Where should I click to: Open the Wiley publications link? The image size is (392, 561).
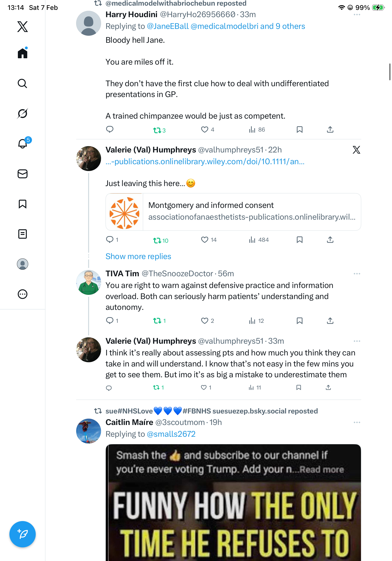(x=205, y=161)
